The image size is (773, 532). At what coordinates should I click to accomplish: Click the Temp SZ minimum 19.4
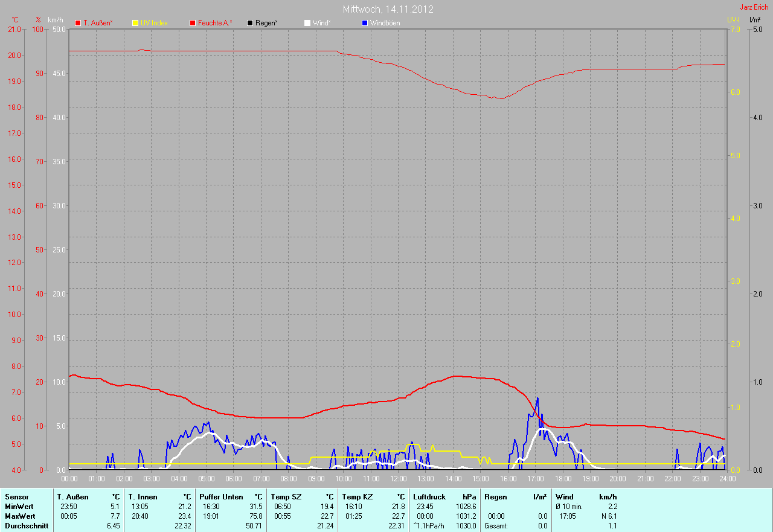click(327, 507)
